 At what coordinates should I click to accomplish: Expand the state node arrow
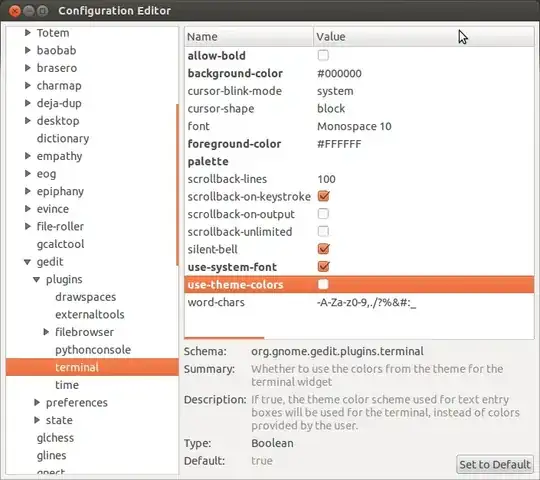pyautogui.click(x=37, y=420)
